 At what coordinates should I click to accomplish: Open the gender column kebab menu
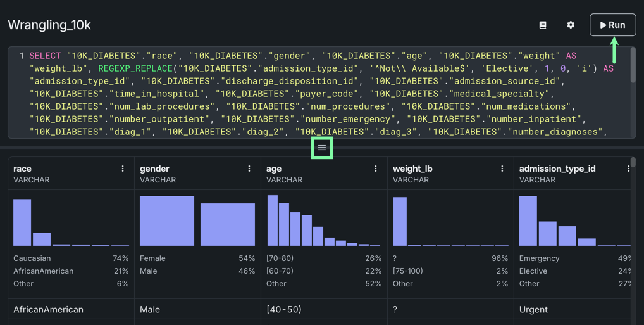[249, 169]
